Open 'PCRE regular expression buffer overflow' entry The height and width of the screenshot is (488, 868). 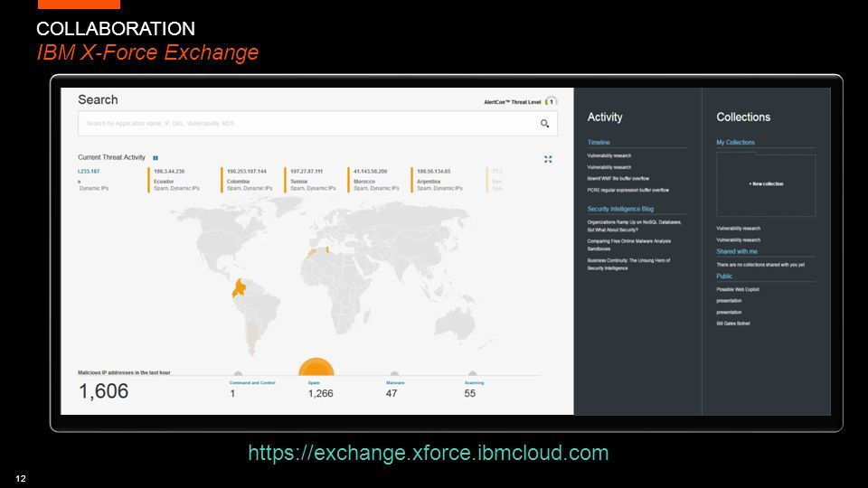click(x=627, y=190)
